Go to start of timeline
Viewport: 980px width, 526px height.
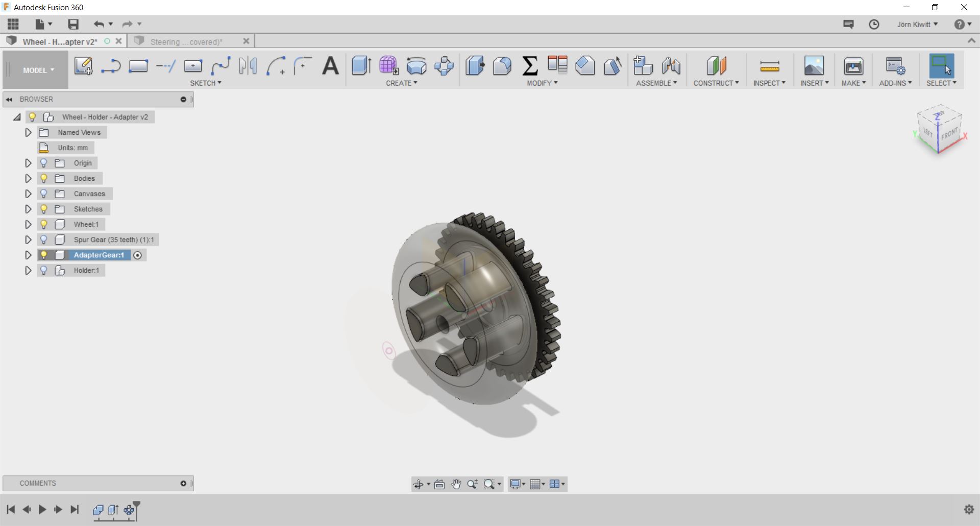click(11, 509)
